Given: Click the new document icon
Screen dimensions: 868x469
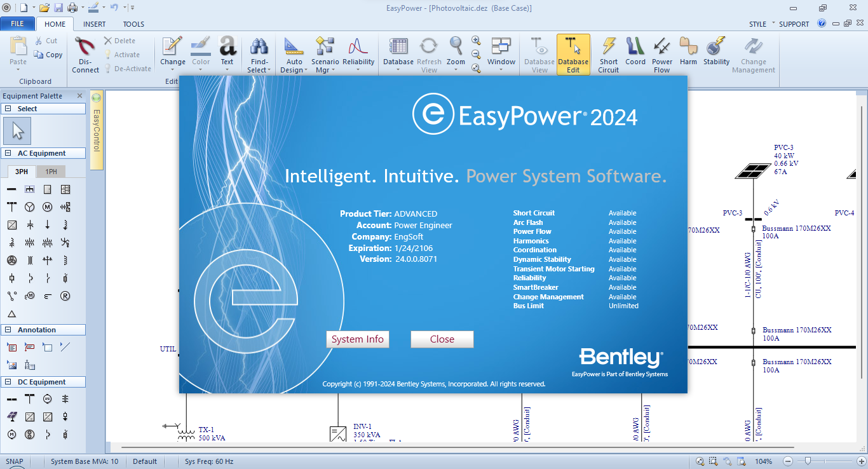Looking at the screenshot, I should click(x=24, y=8).
